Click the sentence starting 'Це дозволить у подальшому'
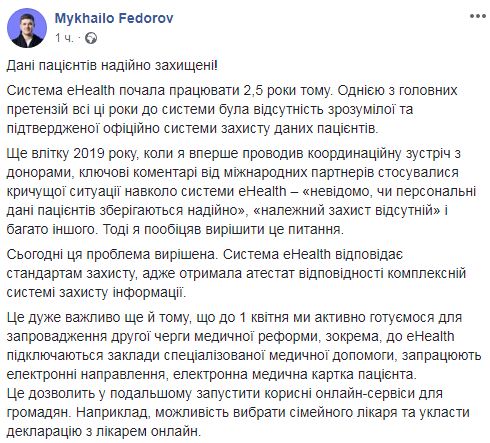 coord(238,413)
